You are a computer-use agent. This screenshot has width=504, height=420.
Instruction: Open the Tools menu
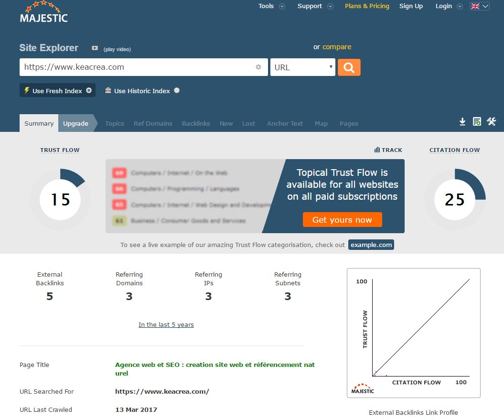(x=266, y=6)
